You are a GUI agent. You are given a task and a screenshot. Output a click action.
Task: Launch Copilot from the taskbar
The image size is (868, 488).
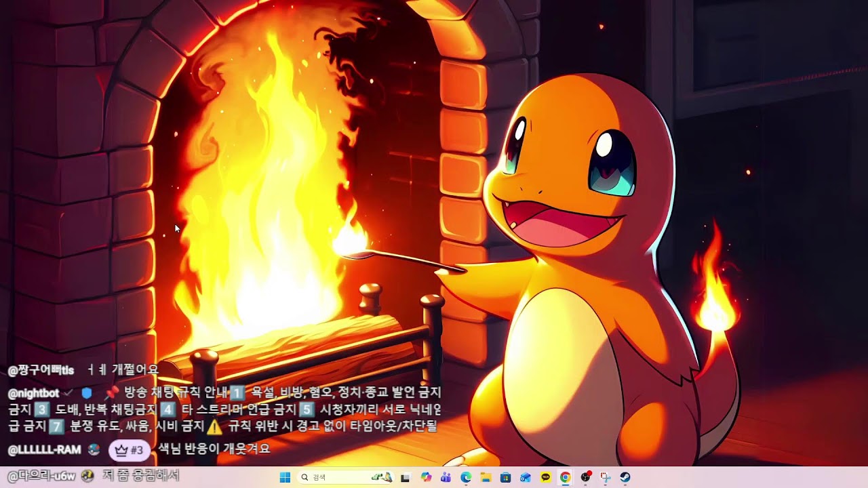(x=426, y=477)
